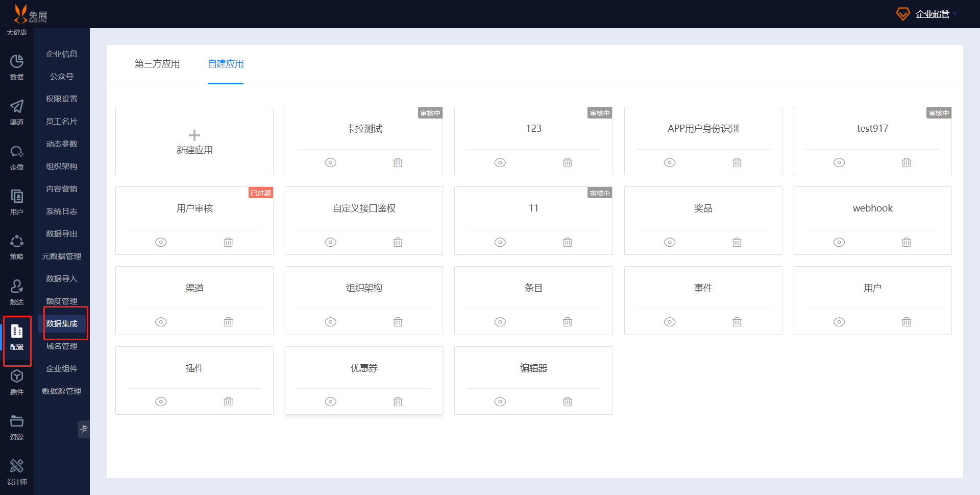The image size is (980, 495).
Task: Switch to the 第三方应用 tab
Action: click(157, 64)
